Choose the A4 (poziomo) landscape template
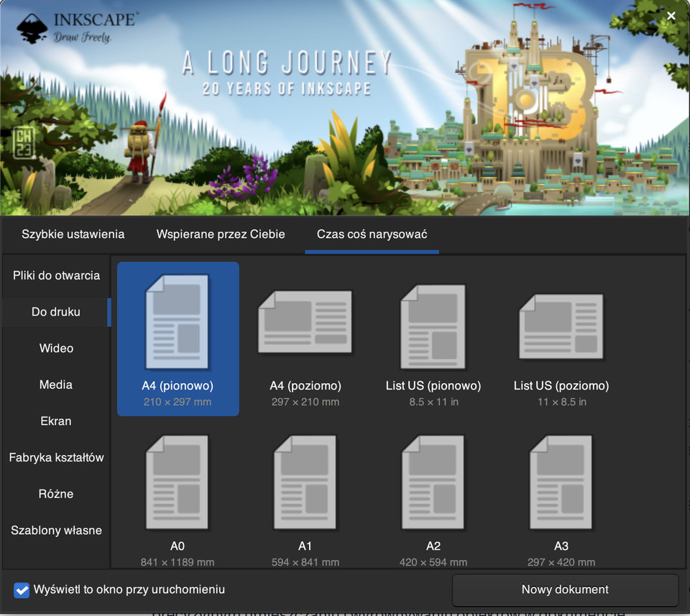Image resolution: width=690 pixels, height=616 pixels. [305, 322]
